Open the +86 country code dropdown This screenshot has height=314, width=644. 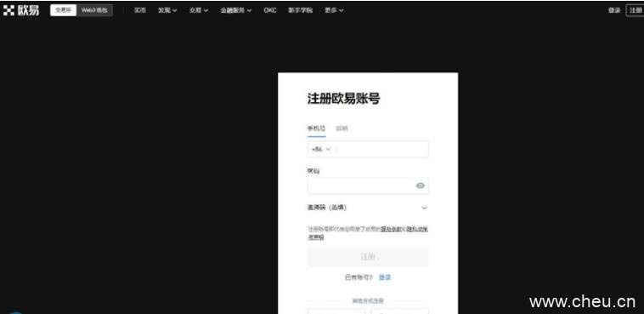pyautogui.click(x=321, y=149)
